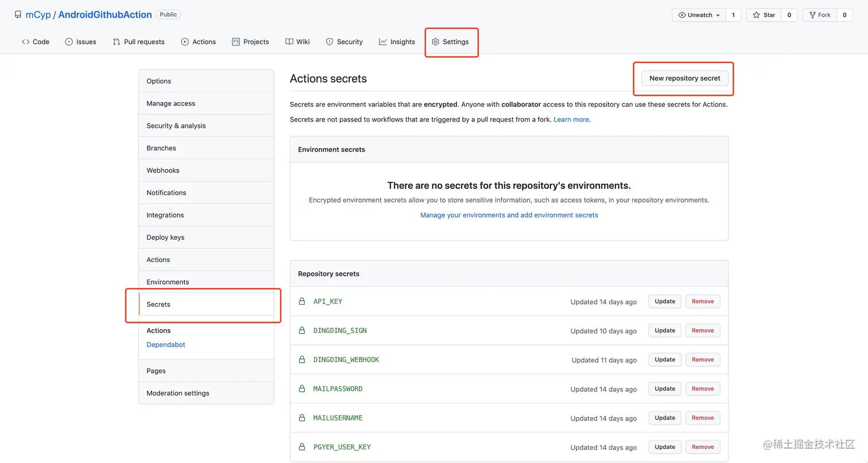Click the lock icon next to MAILPASSWORD
The height and width of the screenshot is (463, 868).
click(302, 389)
